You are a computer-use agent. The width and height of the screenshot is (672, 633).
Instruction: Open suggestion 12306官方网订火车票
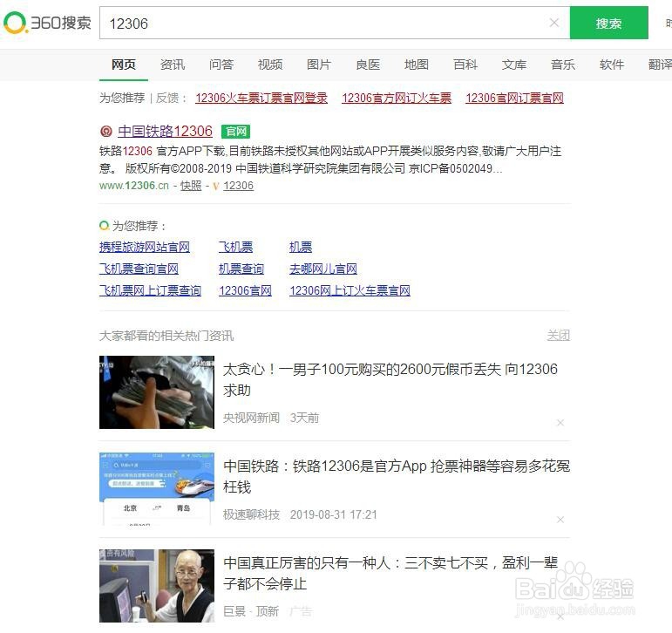397,99
